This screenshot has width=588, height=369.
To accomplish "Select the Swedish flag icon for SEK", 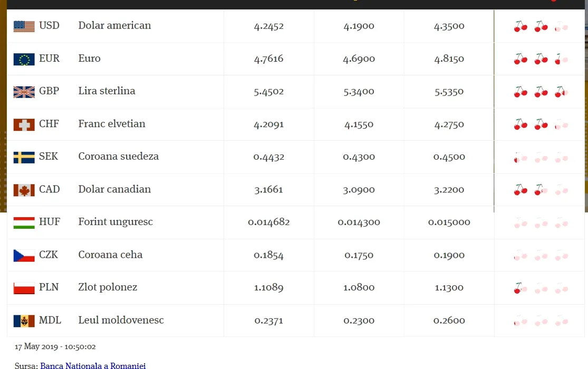I will pyautogui.click(x=24, y=157).
